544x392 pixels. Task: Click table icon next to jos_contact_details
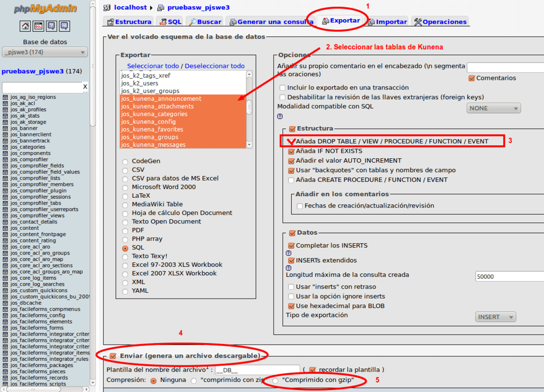pos(5,222)
